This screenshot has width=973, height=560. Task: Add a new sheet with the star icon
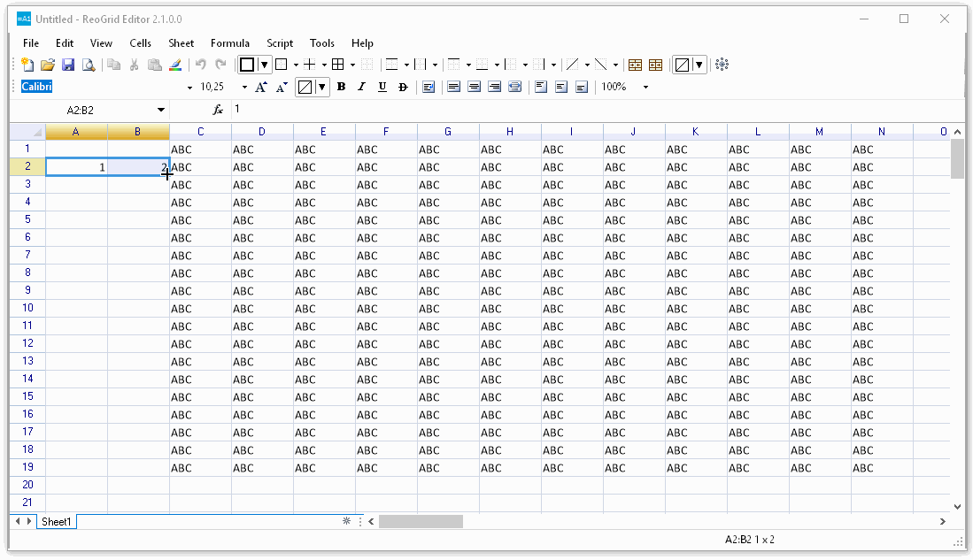(x=346, y=521)
